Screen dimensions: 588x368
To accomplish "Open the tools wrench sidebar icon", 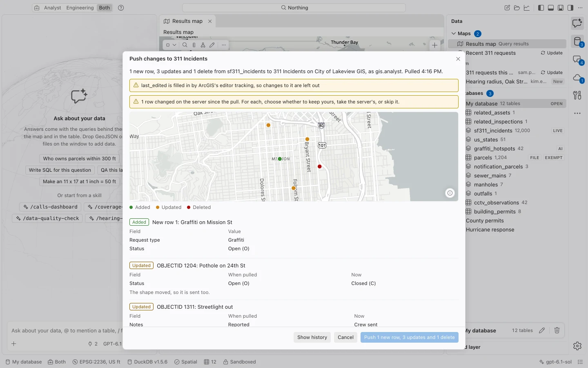I will point(577,95).
